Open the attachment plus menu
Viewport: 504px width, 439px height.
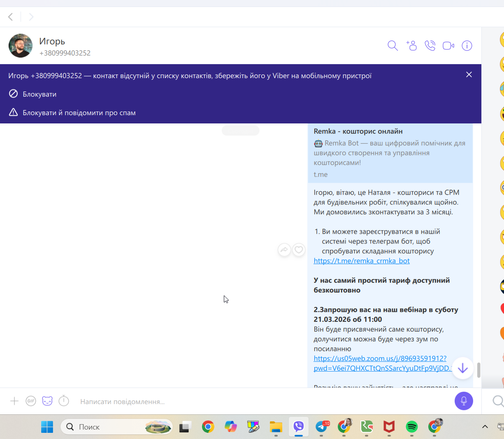point(14,401)
